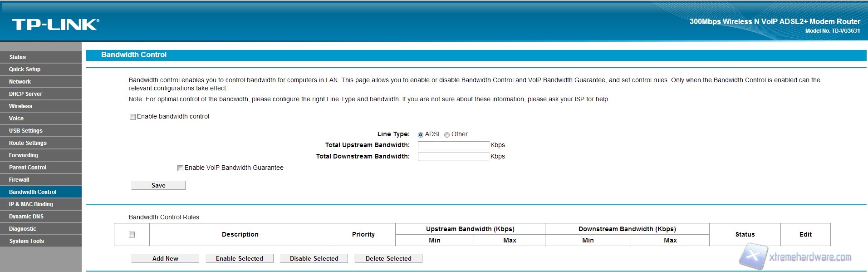
Task: Check the select-all rules checkbox
Action: 132,234
